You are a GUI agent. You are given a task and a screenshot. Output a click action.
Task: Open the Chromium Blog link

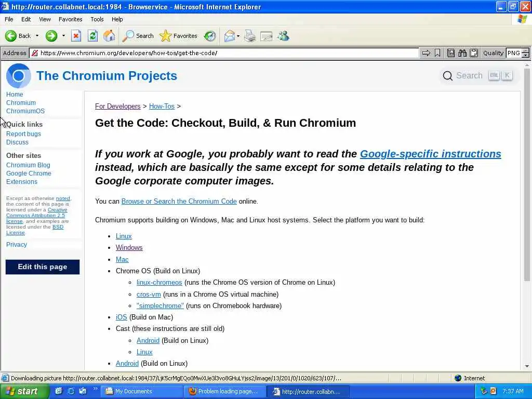(28, 165)
